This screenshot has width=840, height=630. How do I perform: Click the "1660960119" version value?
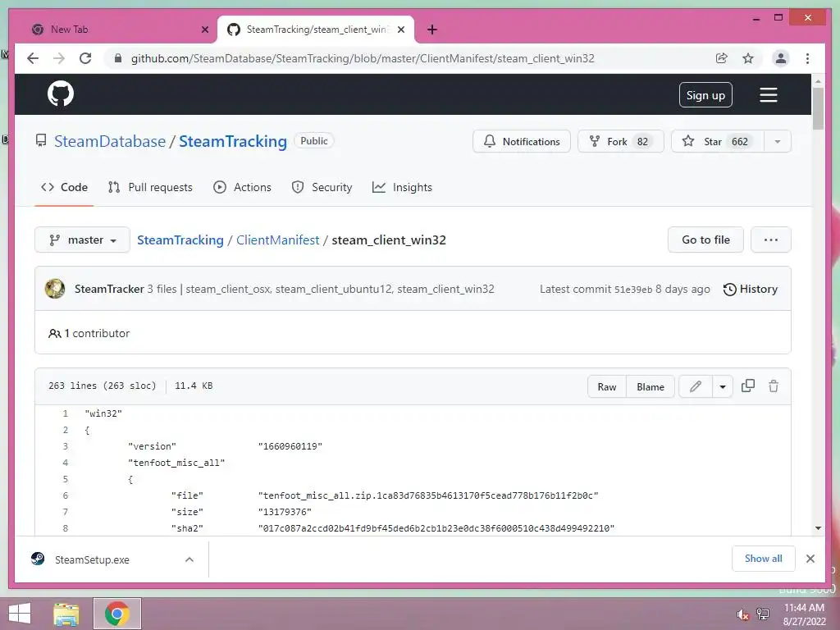click(x=290, y=446)
